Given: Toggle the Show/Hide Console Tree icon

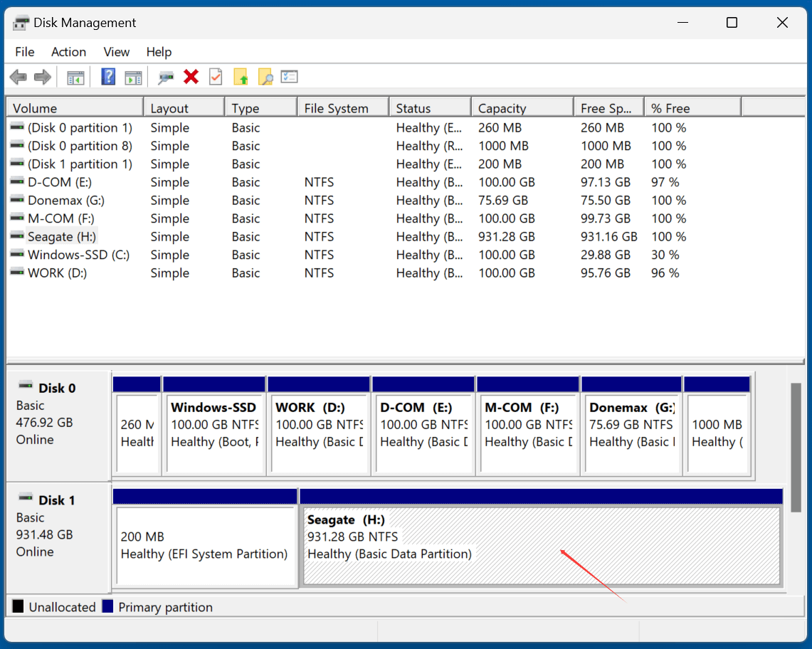Looking at the screenshot, I should (x=75, y=77).
